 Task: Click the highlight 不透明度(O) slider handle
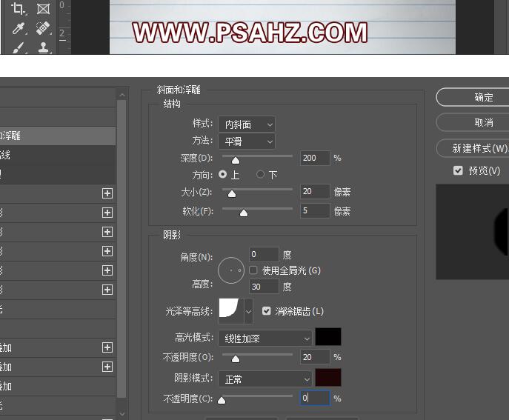pos(236,359)
